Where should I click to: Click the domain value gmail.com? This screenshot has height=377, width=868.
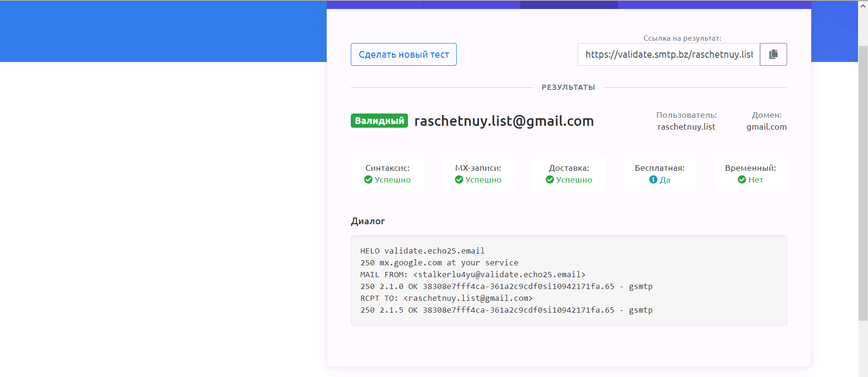(766, 127)
